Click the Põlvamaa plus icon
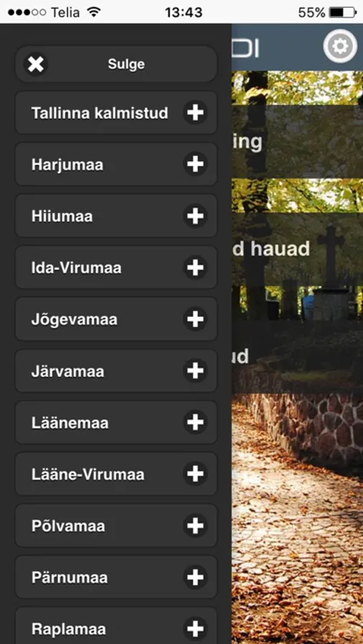 (x=195, y=526)
